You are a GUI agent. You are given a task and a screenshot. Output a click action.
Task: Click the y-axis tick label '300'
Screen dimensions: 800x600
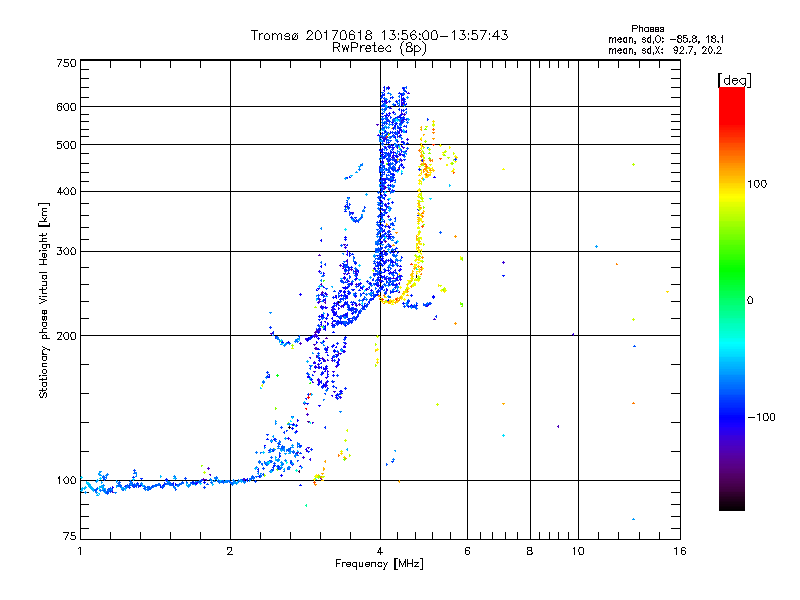66,251
